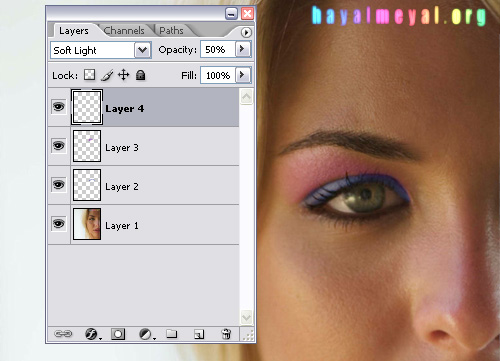Expand the Opacity slider arrow
The image size is (500, 361).
pyautogui.click(x=242, y=49)
